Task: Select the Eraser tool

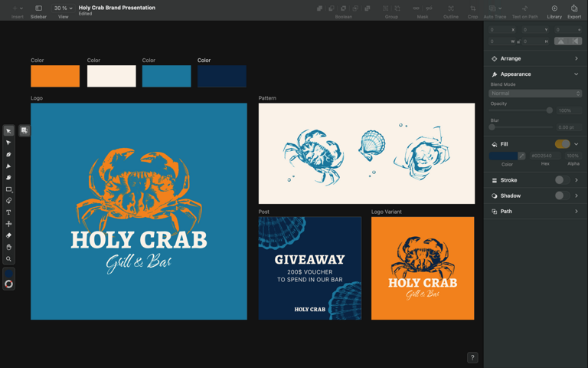Action: point(8,235)
